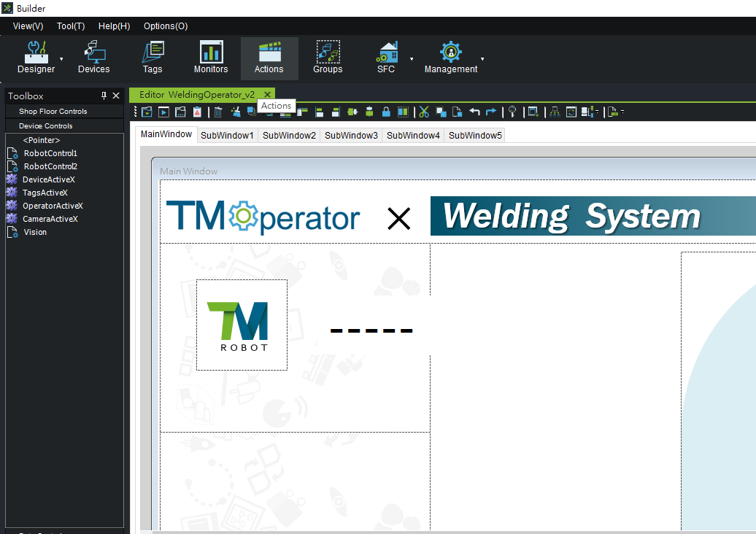Close the Editor WeldingOperator_v2 tab
This screenshot has height=534, width=756.
pyautogui.click(x=267, y=94)
